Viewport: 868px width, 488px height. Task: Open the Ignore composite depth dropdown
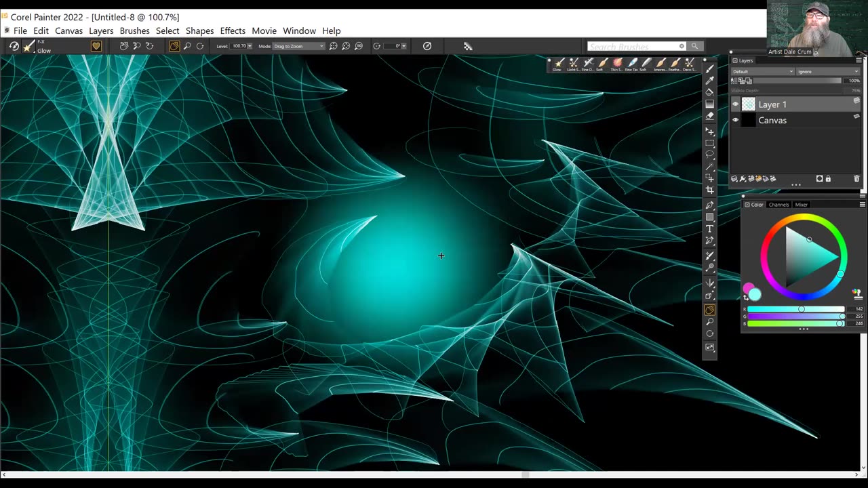[x=827, y=71]
